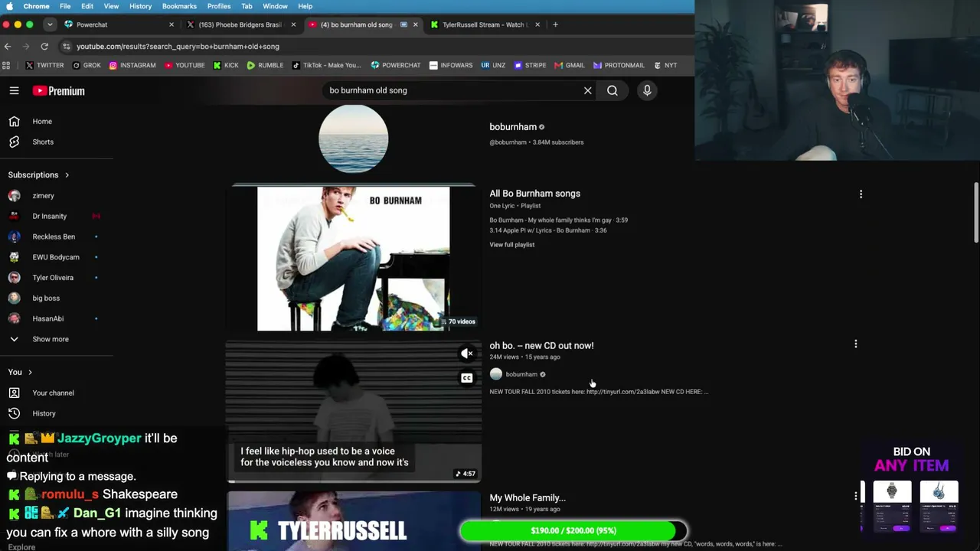The width and height of the screenshot is (980, 551).
Task: Open oh bo. -- new CD out now! title
Action: pos(541,346)
